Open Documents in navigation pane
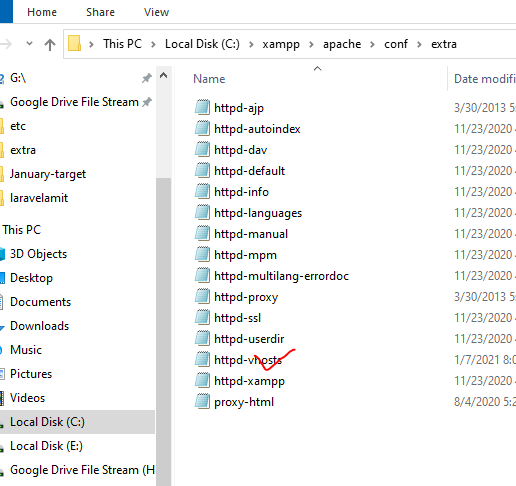The height and width of the screenshot is (486, 516). click(40, 302)
